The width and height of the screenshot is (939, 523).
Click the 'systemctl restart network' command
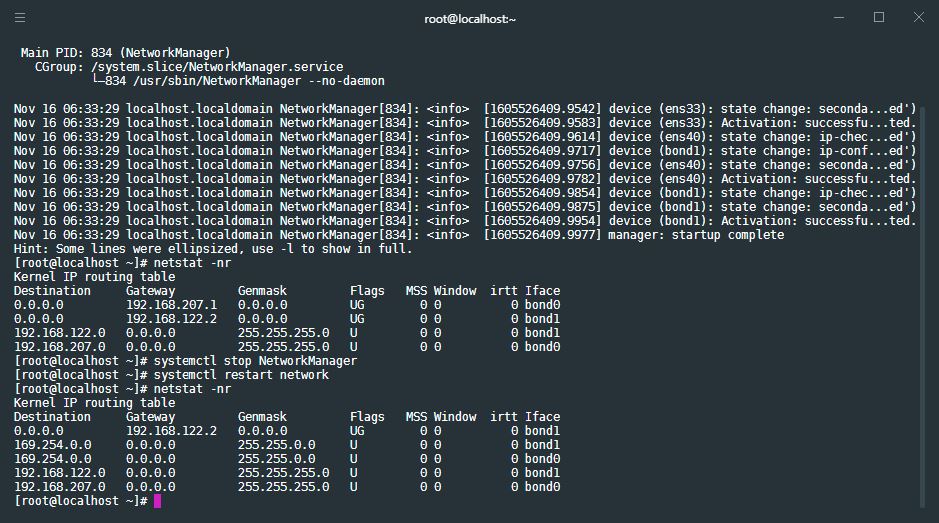point(241,374)
